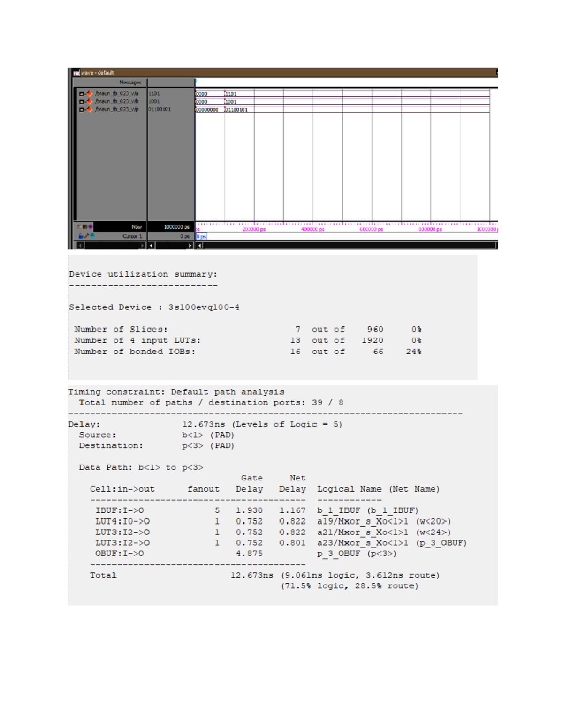Screen dimensions: 563x728
Task: Click the purple eye icon on the Now row
Action: click(x=91, y=227)
